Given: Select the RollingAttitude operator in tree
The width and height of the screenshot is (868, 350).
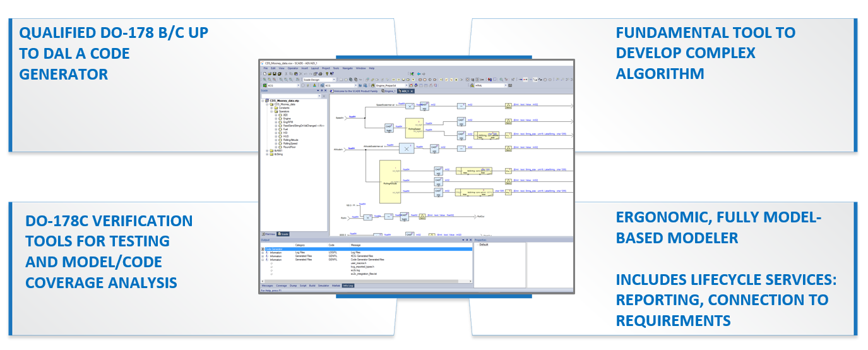Looking at the screenshot, I should pyautogui.click(x=290, y=140).
